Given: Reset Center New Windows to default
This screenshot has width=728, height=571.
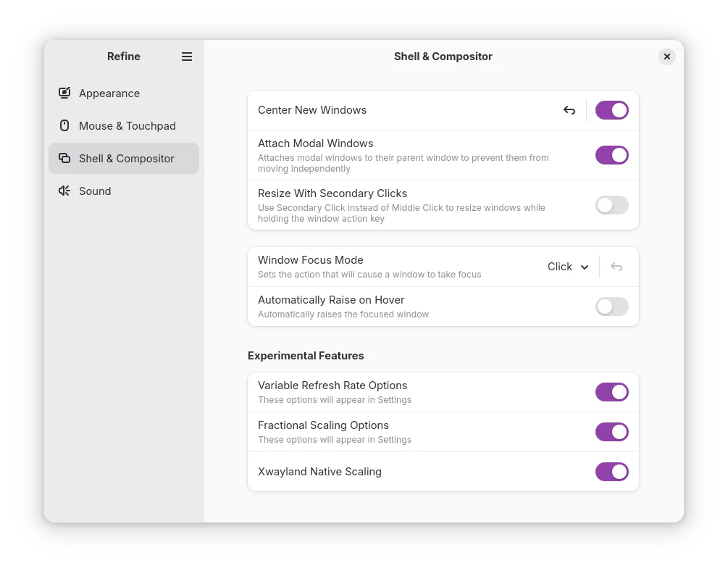Looking at the screenshot, I should tap(569, 110).
